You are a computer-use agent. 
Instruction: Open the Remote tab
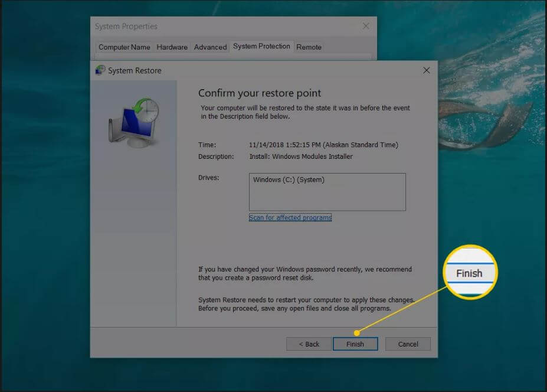point(309,47)
